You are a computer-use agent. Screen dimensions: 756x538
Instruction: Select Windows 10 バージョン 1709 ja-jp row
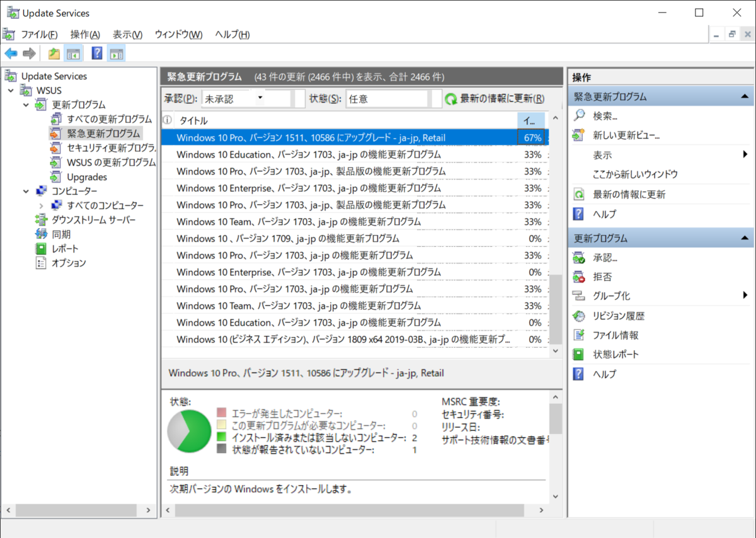(x=355, y=238)
